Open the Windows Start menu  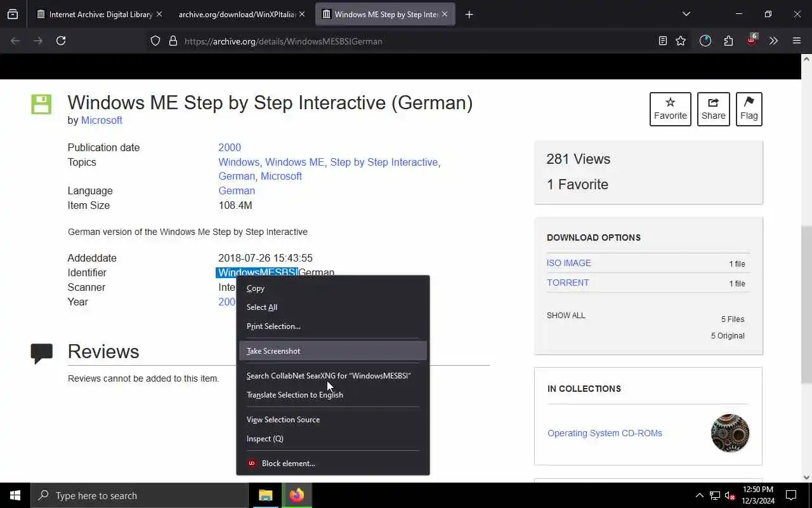(x=15, y=495)
